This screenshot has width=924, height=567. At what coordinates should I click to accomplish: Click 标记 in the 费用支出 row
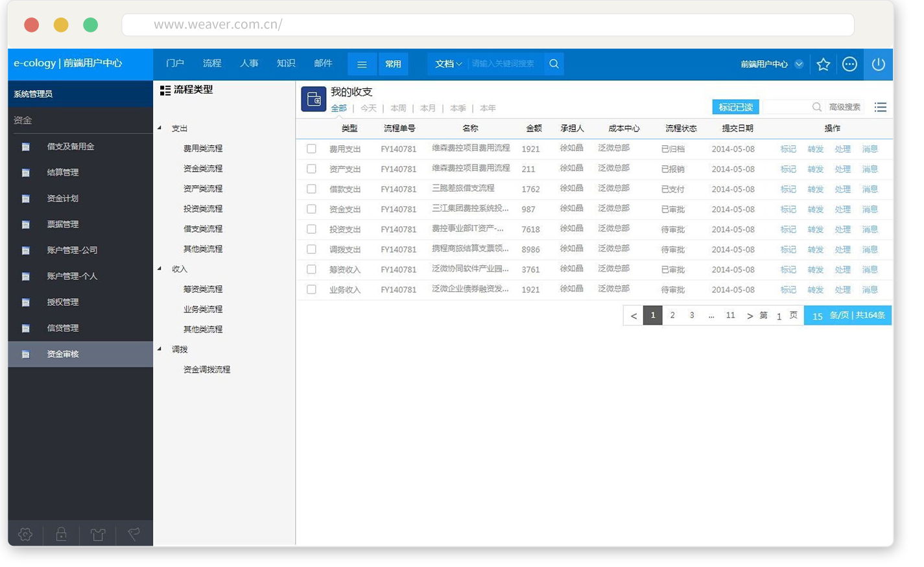[788, 149]
